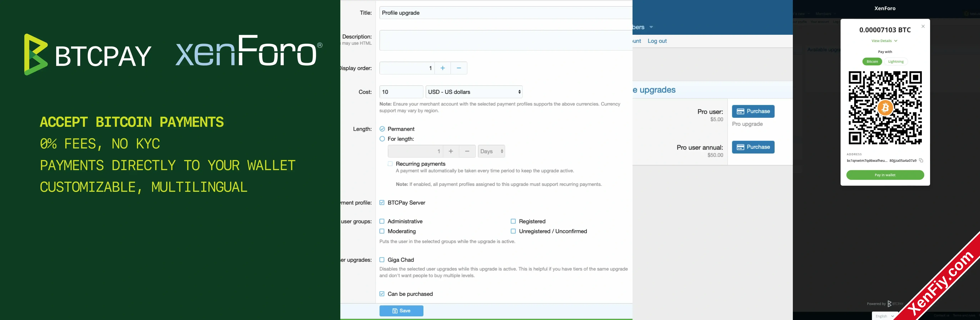Image resolution: width=980 pixels, height=320 pixels.
Task: Click the $5.00 Pro user price
Action: click(716, 120)
